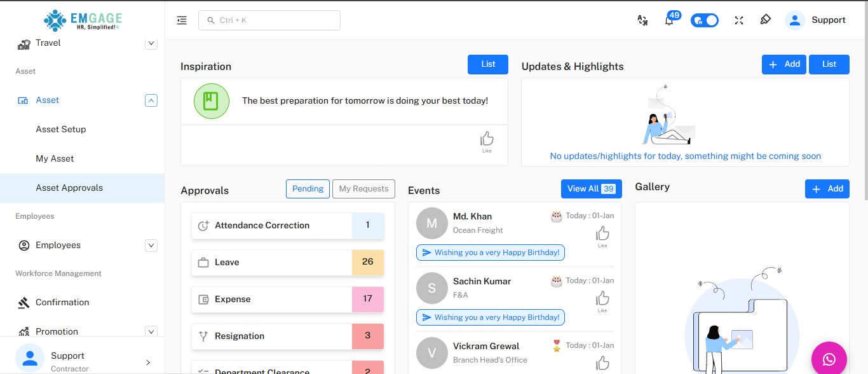Screen dimensions: 868x374
Task: Click the fullscreen expand icon in header
Action: pos(738,20)
